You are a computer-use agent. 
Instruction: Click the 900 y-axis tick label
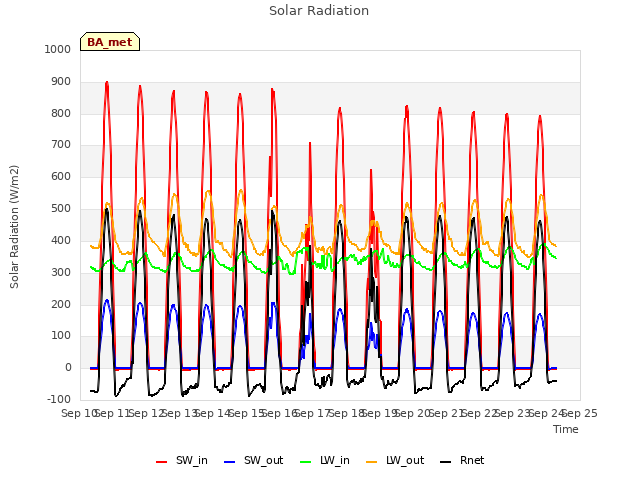tap(61, 82)
